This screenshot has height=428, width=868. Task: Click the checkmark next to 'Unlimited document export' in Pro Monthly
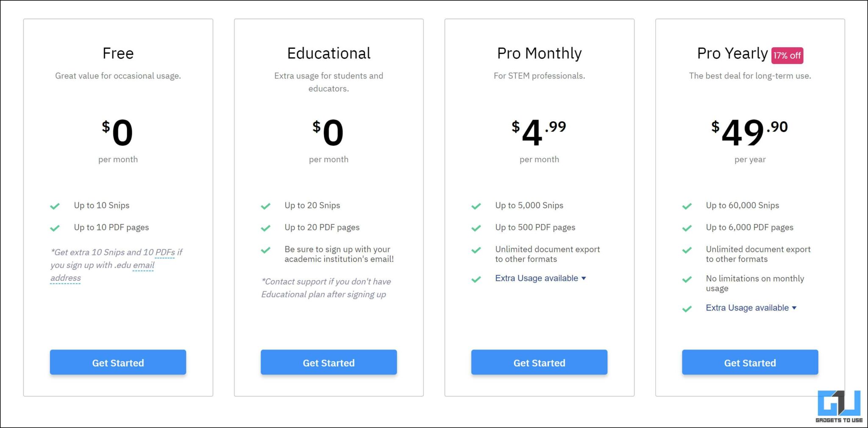coord(476,250)
